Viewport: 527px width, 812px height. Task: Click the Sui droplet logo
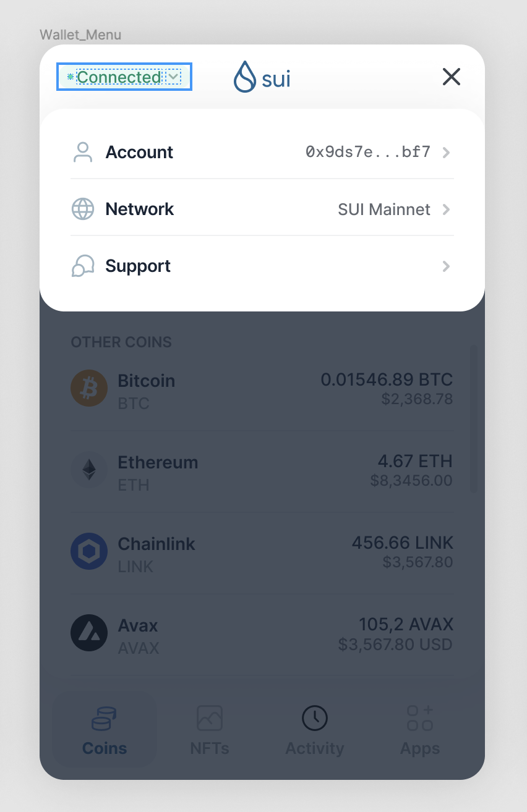click(244, 77)
